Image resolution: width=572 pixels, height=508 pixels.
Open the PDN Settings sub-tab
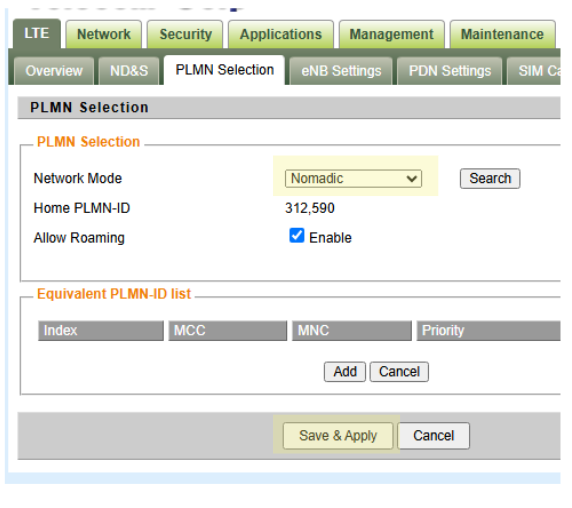[x=449, y=71]
